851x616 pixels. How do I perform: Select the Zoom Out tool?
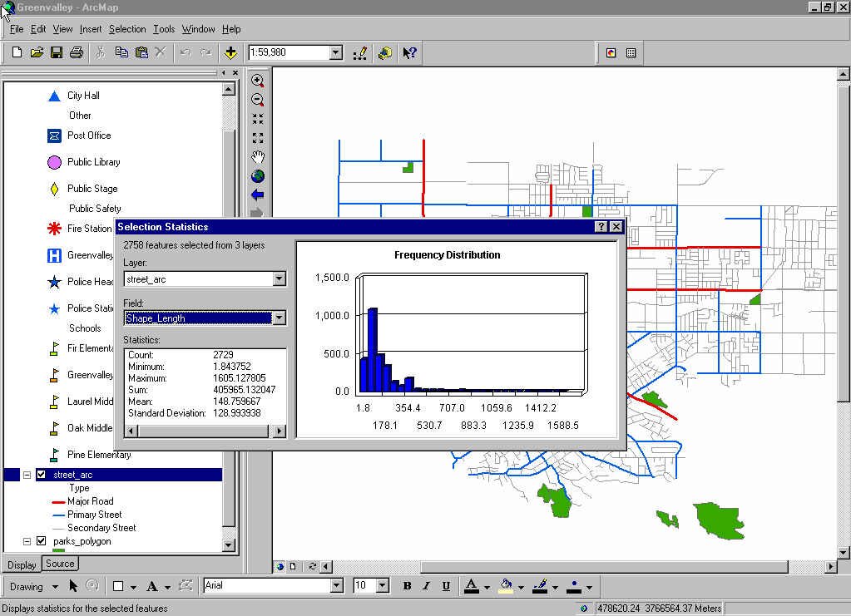[258, 100]
